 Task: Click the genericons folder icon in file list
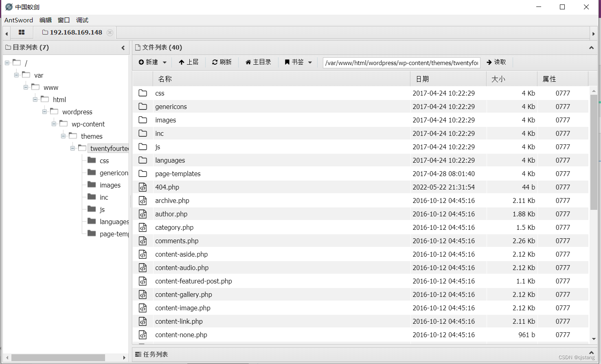coord(143,106)
